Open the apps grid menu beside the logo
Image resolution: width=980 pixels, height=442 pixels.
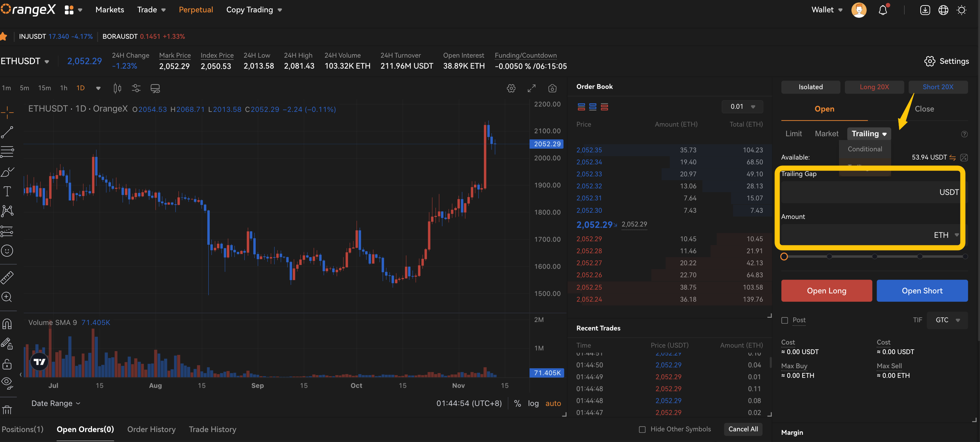tap(69, 10)
